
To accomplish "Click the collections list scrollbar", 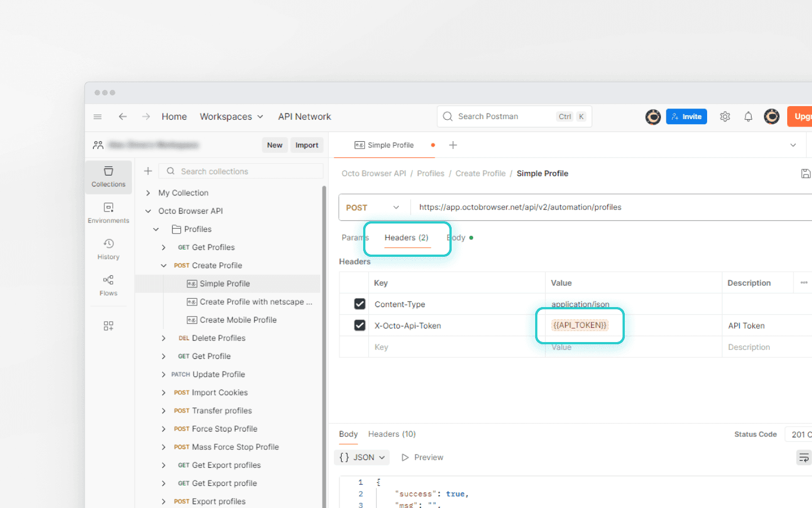I will point(324,347).
